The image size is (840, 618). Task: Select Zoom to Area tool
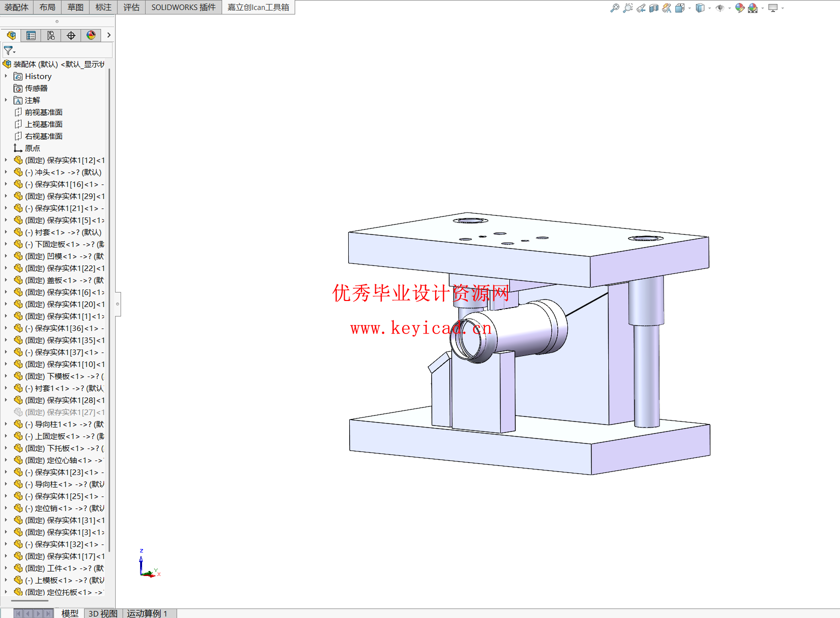[x=628, y=8]
